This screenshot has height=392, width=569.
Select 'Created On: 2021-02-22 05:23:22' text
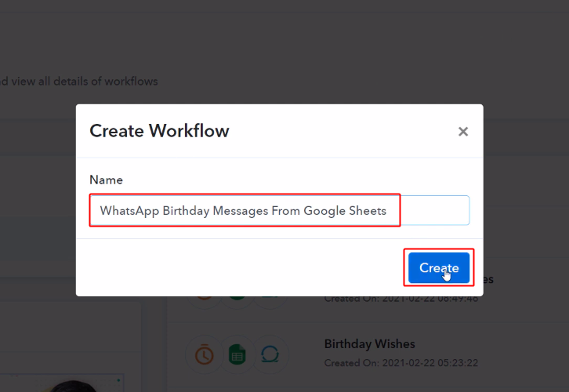point(401,362)
